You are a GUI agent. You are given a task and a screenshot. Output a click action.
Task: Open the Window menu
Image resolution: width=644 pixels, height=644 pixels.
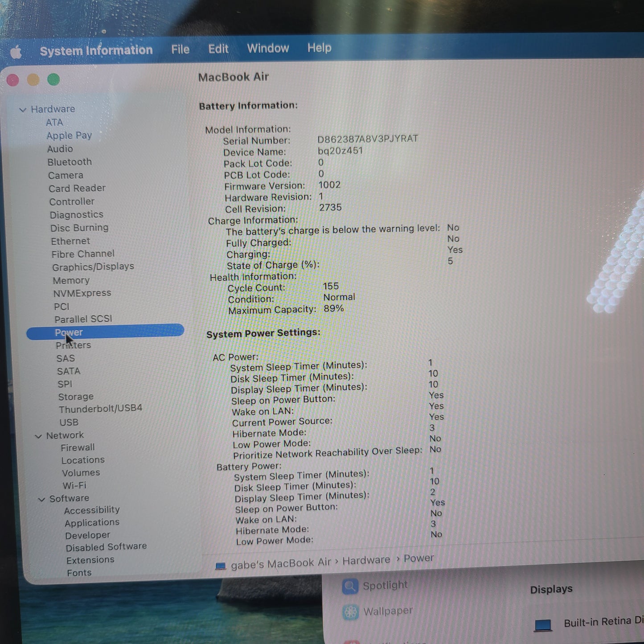click(x=268, y=48)
